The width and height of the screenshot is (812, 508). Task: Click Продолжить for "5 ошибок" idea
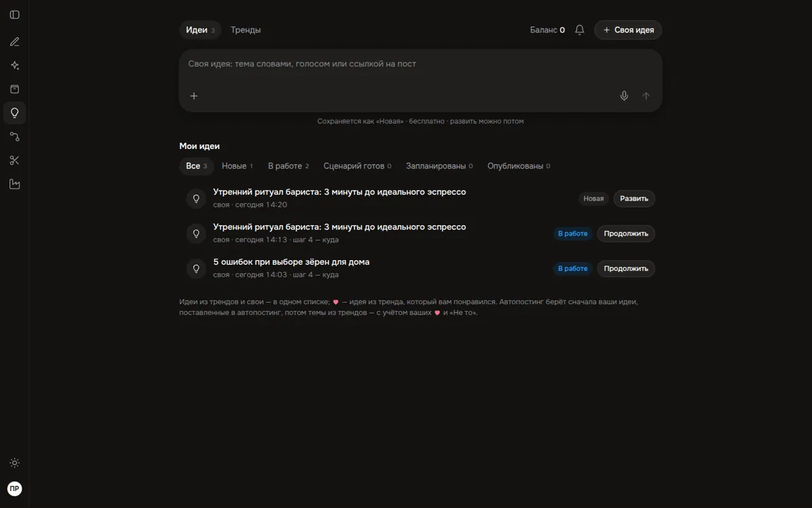[626, 269]
